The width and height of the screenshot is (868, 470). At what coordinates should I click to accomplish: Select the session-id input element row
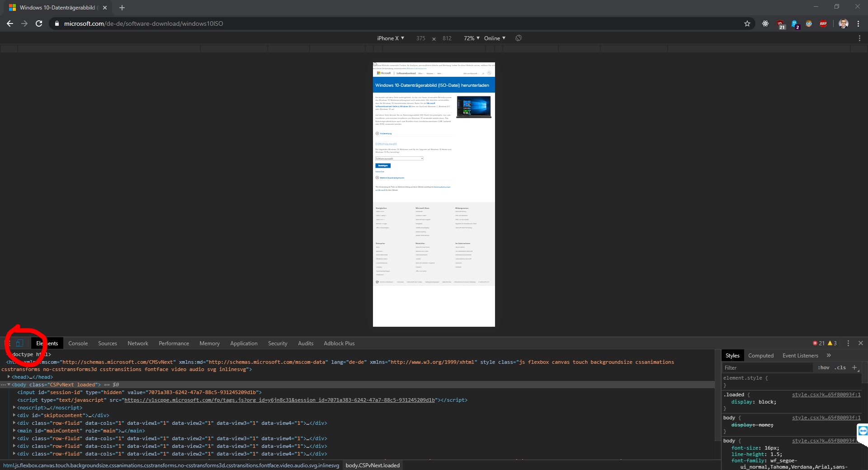click(139, 392)
